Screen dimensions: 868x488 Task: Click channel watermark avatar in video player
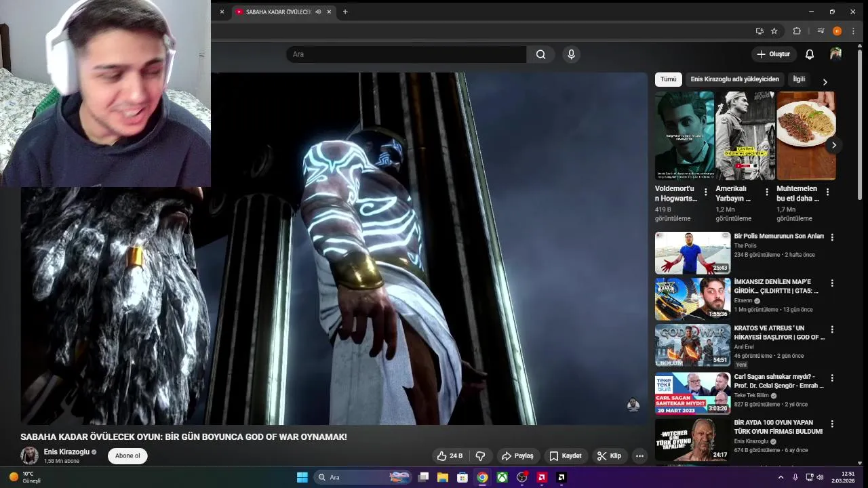pos(633,405)
